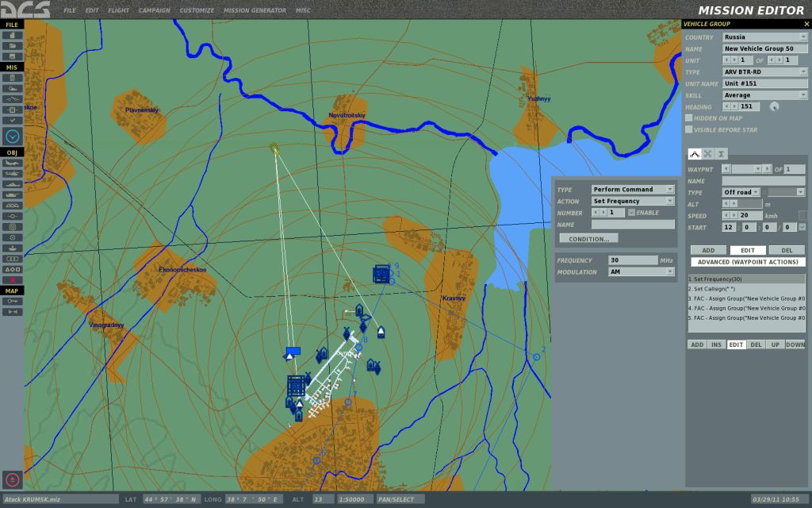Move action up with UP button
This screenshot has width=812, height=508.
(x=776, y=344)
